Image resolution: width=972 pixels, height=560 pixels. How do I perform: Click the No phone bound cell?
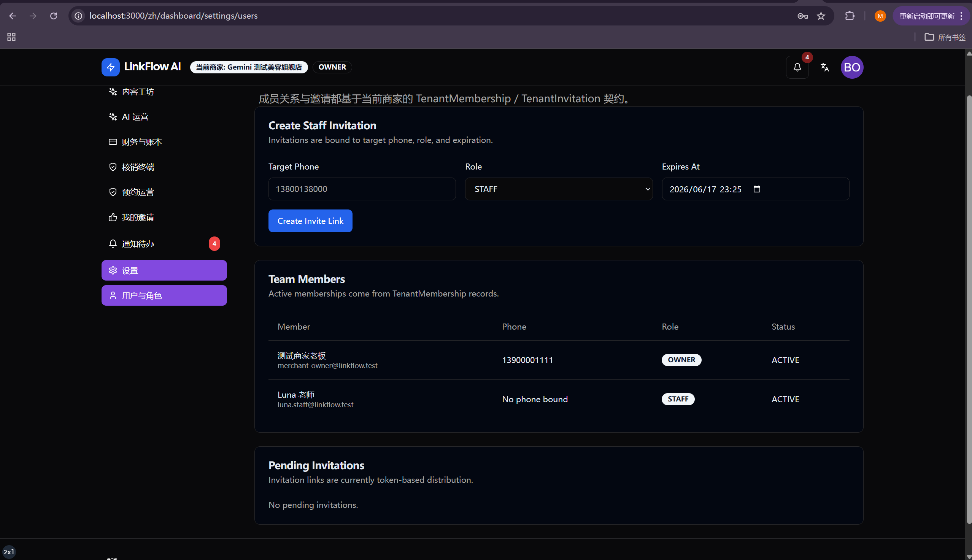pos(535,399)
